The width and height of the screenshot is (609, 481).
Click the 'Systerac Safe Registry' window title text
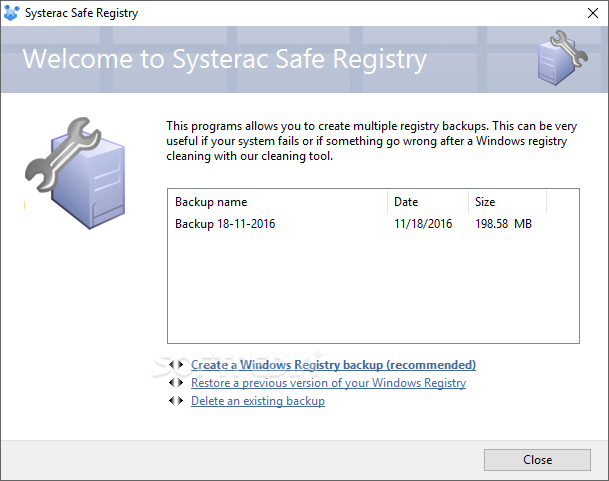[x=82, y=13]
